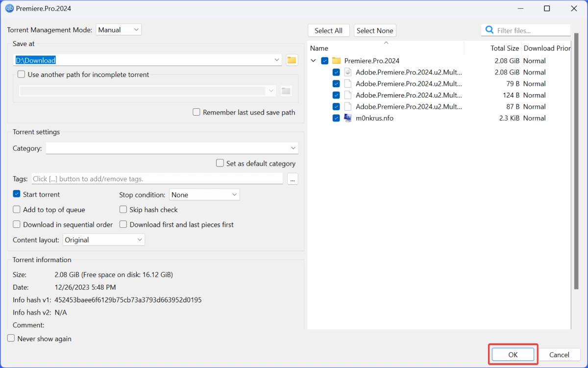Tick the Never show again checkbox
This screenshot has height=368, width=588.
pyautogui.click(x=11, y=338)
